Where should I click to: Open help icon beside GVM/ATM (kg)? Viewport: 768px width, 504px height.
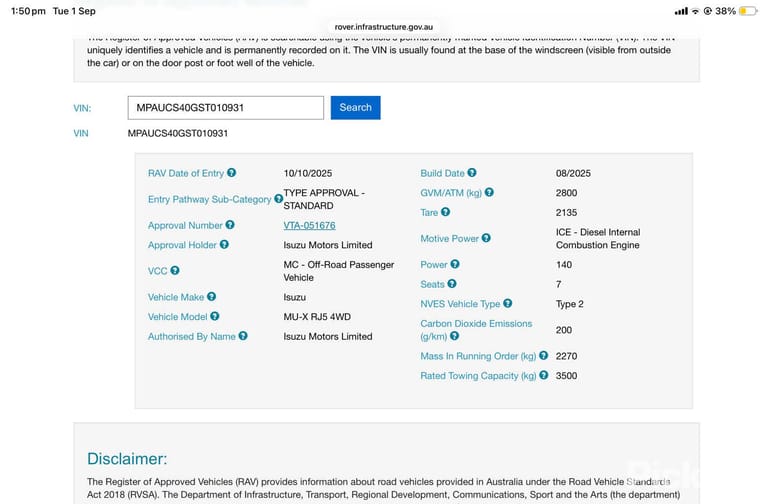[489, 192]
